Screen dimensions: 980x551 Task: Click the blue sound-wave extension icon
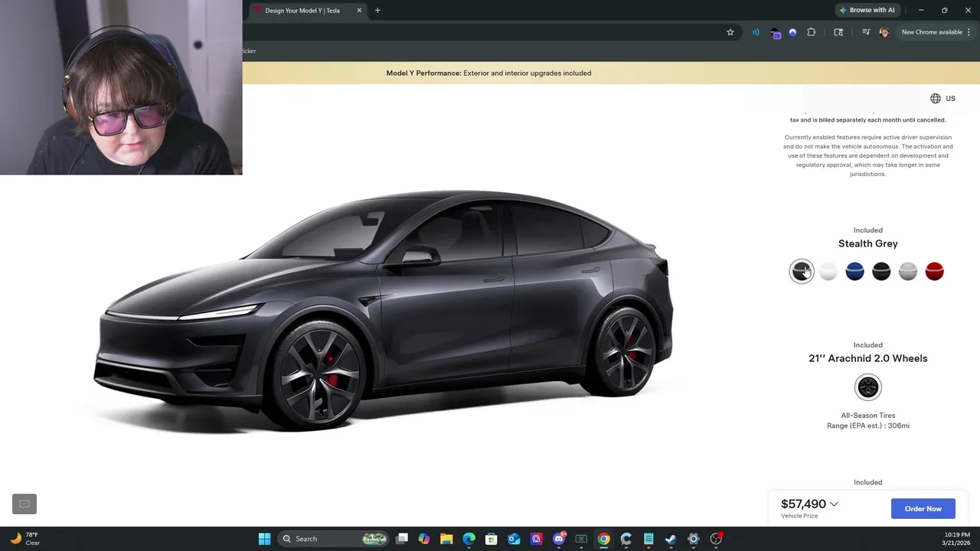pyautogui.click(x=756, y=32)
